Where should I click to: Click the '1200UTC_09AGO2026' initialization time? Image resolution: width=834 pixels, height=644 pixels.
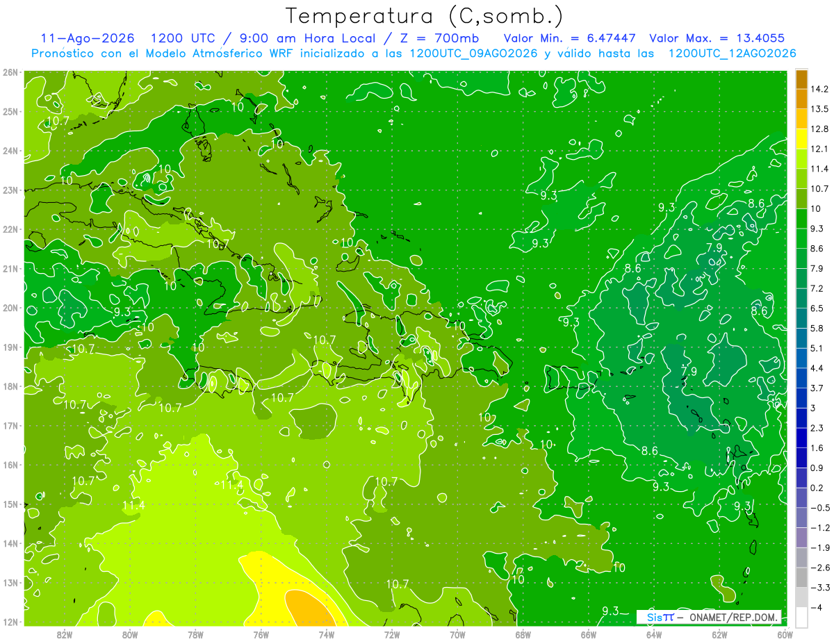(x=474, y=53)
